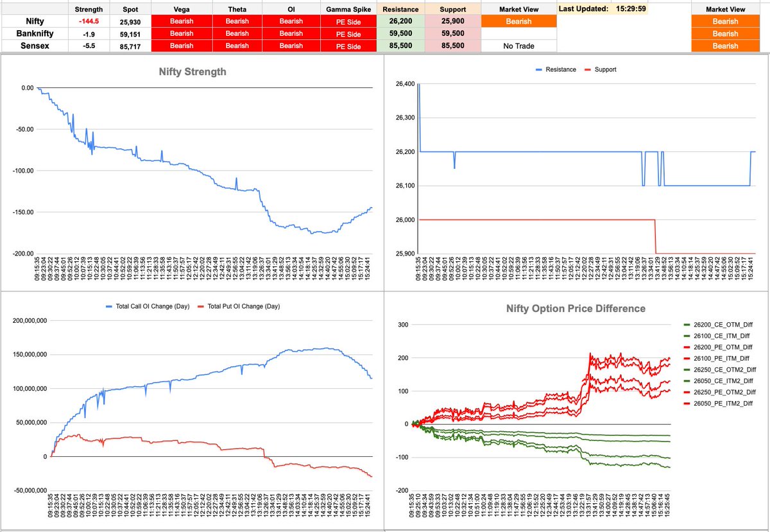Click the Spot column header
The height and width of the screenshot is (532, 770).
[130, 10]
